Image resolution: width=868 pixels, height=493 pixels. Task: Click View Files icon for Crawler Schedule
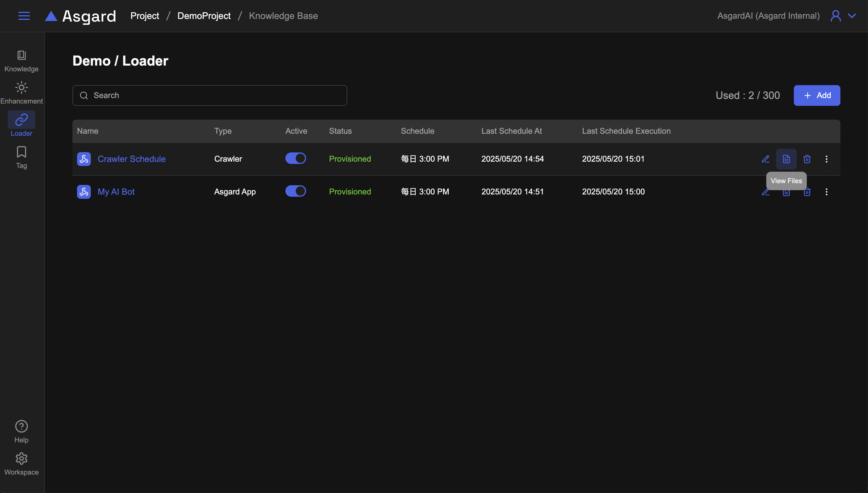click(x=786, y=159)
